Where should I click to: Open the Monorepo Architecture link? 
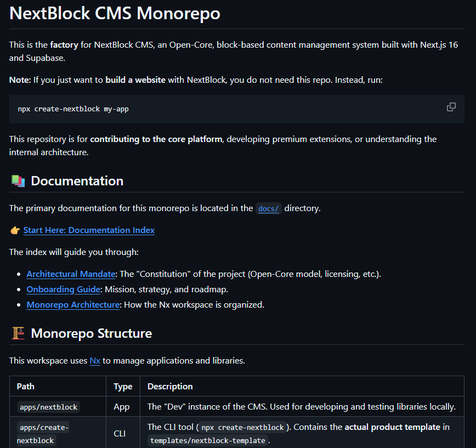[73, 305]
